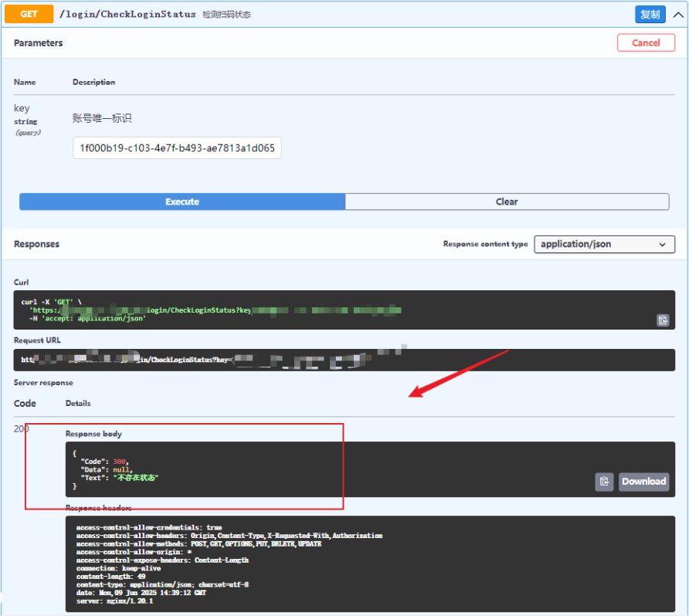This screenshot has width=689, height=616.
Task: Click the 检测扫码状态 endpoint description
Action: pyautogui.click(x=226, y=15)
